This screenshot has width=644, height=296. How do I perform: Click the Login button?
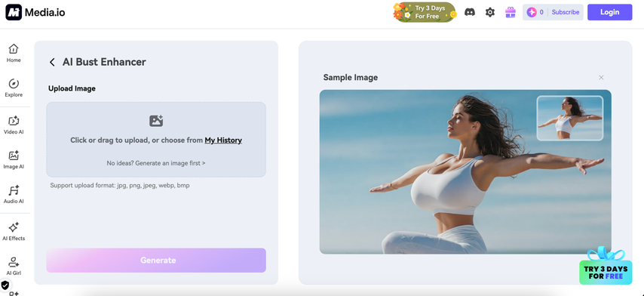[609, 12]
